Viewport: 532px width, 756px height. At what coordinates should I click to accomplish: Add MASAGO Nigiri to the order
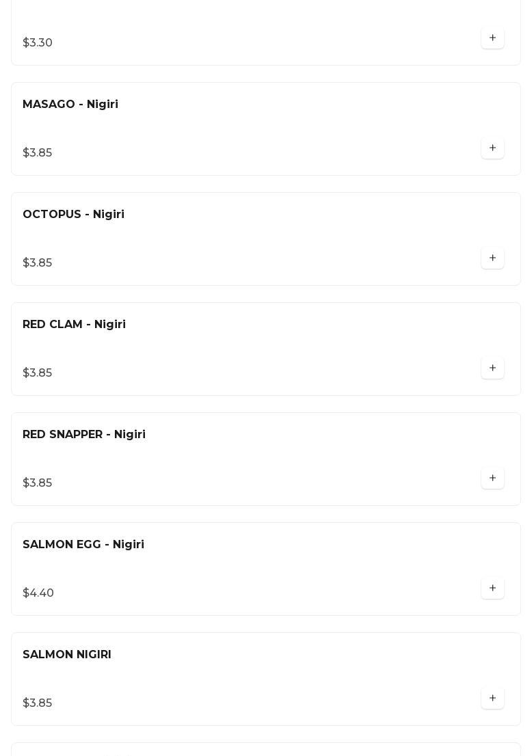(x=492, y=148)
